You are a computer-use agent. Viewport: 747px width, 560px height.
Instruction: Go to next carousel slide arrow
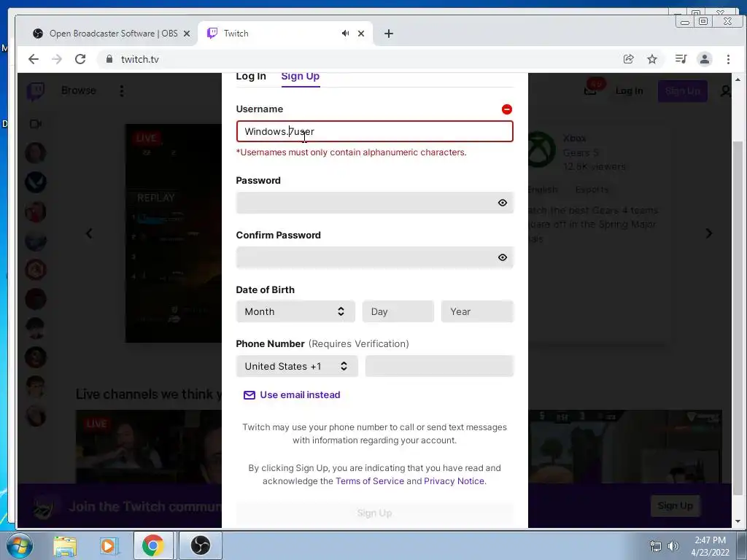[709, 233]
